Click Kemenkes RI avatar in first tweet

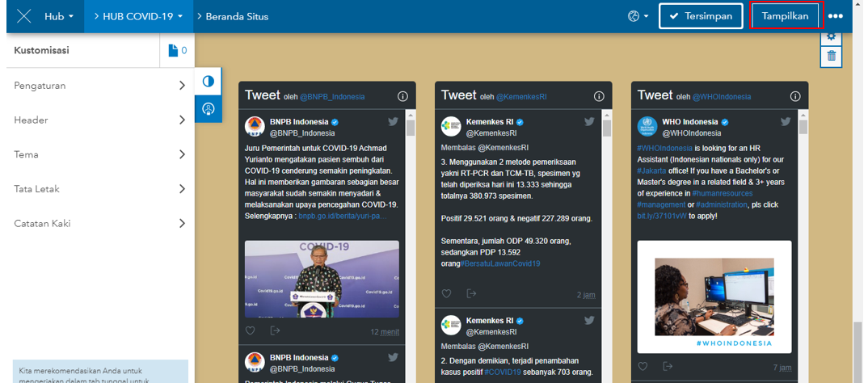451,127
